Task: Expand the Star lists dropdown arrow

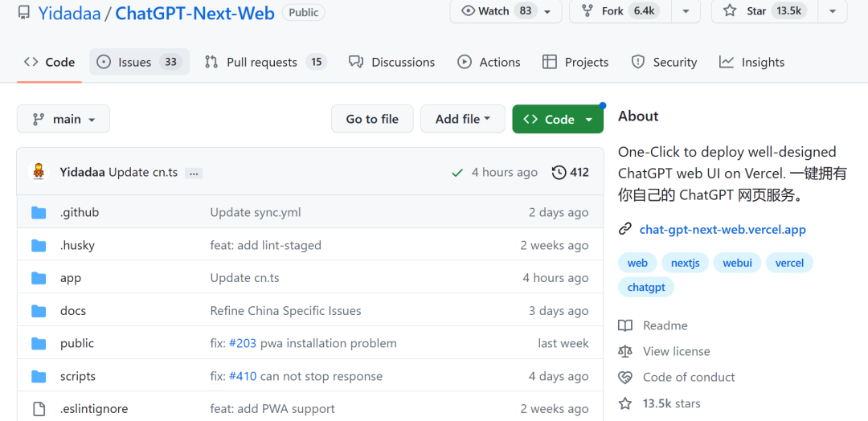Action: [833, 11]
